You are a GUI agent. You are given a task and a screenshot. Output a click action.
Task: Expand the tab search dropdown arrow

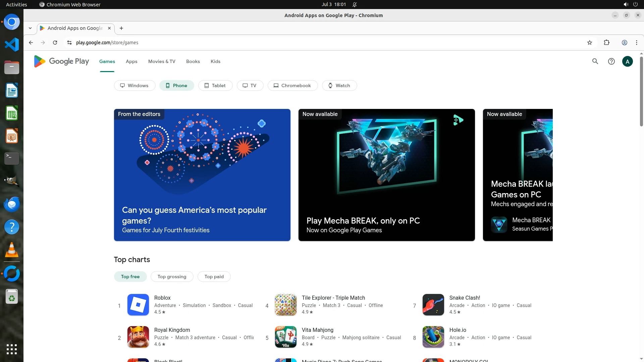pos(30,28)
